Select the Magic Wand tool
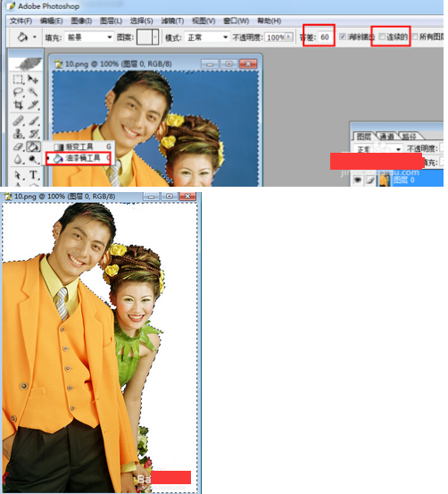Screen dimensions: 448x494 (x=33, y=92)
